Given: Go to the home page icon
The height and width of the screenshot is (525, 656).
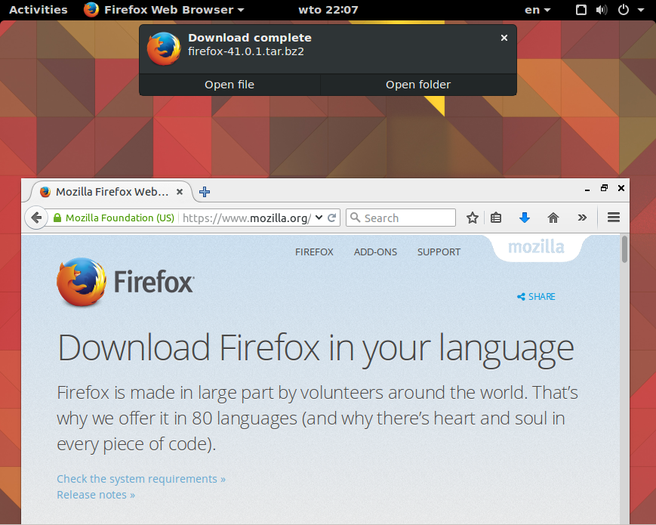Looking at the screenshot, I should point(553,218).
